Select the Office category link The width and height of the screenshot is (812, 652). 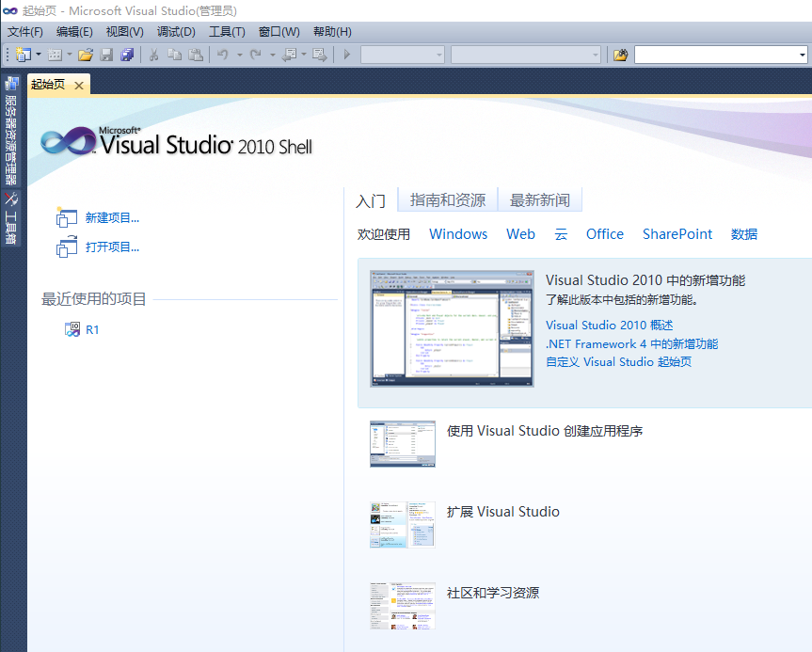pyautogui.click(x=605, y=234)
